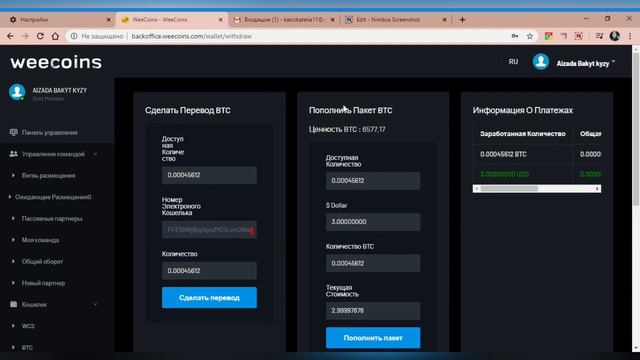The width and height of the screenshot is (640, 360).
Task: Change language via RU selector
Action: (x=513, y=62)
